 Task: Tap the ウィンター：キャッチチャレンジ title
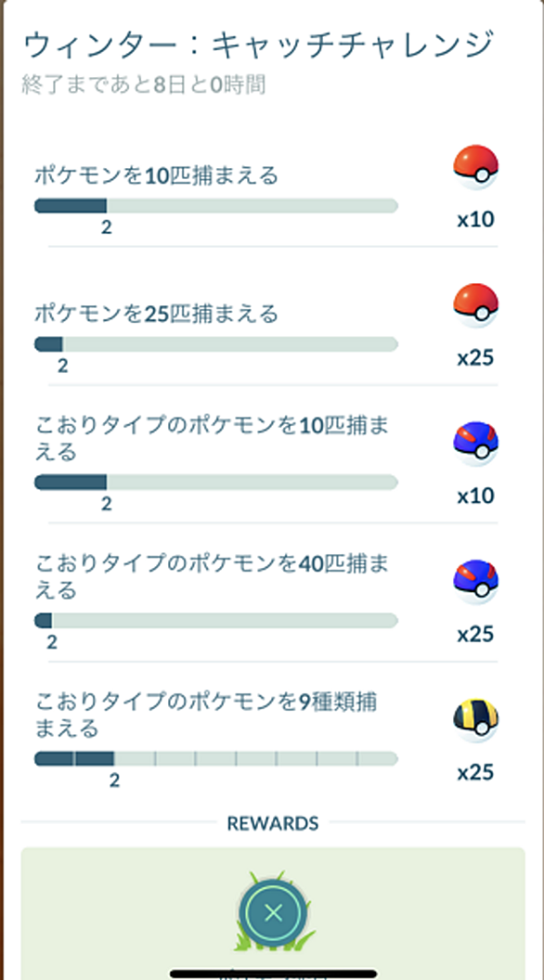point(259,45)
